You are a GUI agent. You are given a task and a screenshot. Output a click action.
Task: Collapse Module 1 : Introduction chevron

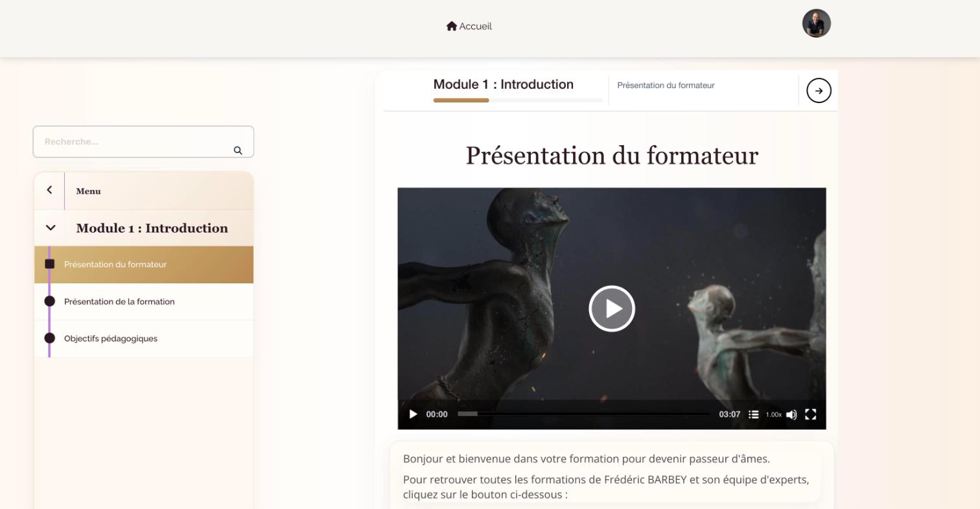point(51,228)
